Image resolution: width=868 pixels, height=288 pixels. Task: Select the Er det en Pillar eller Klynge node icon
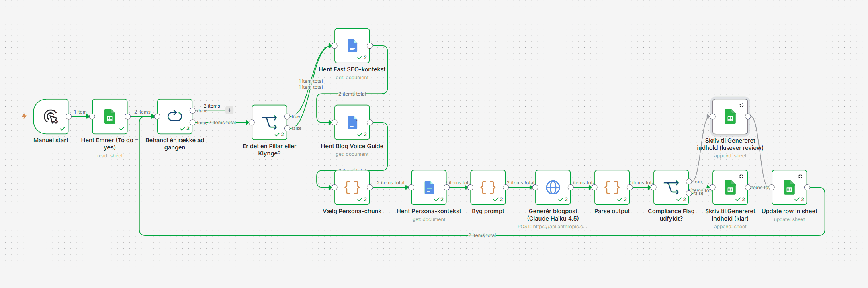(269, 123)
